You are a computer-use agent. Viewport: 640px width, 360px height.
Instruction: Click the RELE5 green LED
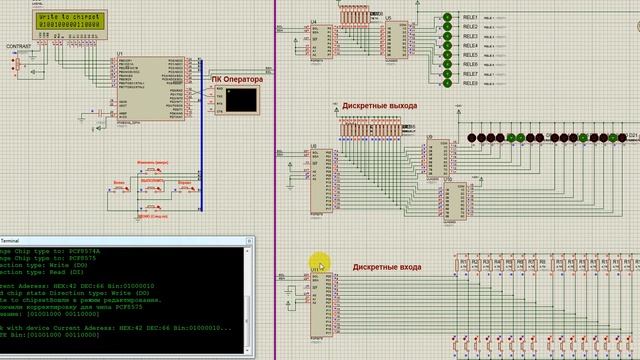pos(447,55)
